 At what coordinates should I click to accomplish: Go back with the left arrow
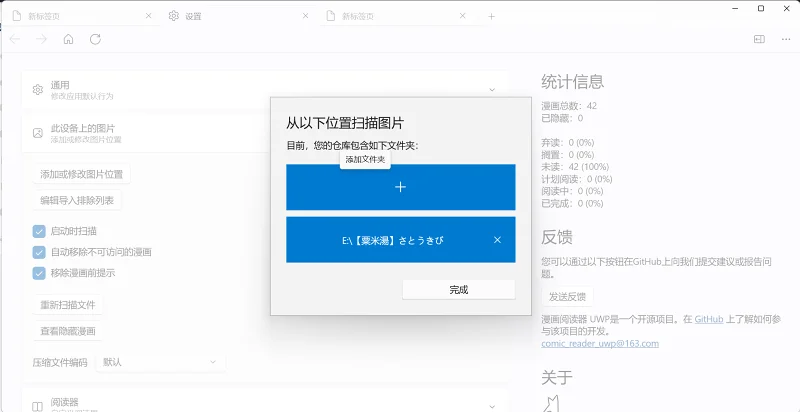coord(15,39)
